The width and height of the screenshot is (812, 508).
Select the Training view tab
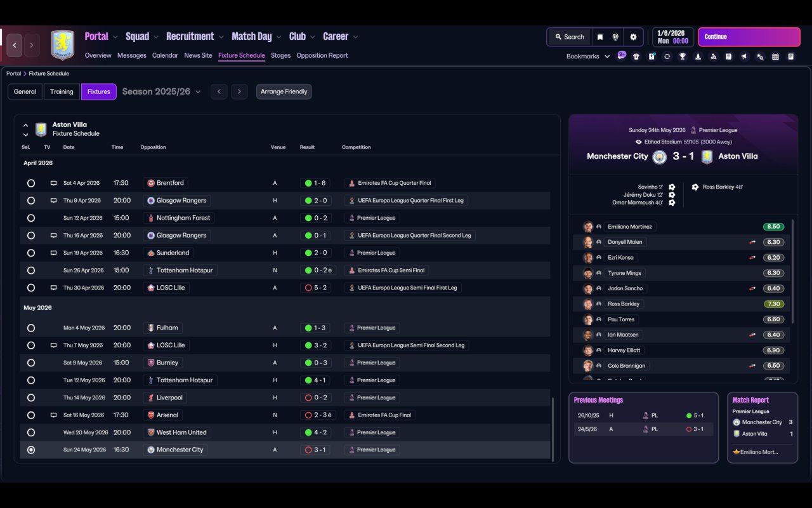point(62,91)
